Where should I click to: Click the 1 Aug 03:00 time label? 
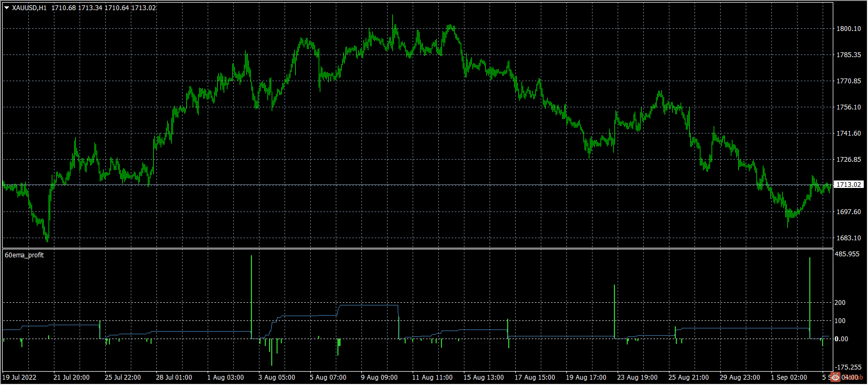225,378
